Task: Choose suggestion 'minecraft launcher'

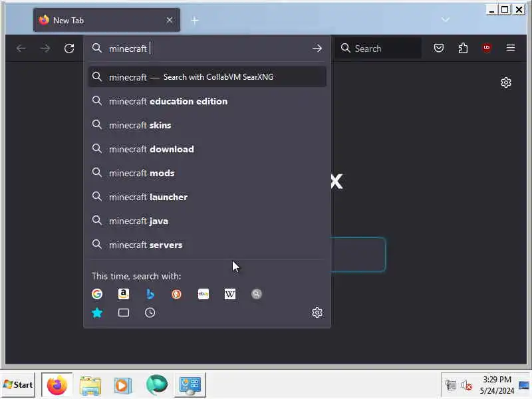Action: tap(207, 197)
